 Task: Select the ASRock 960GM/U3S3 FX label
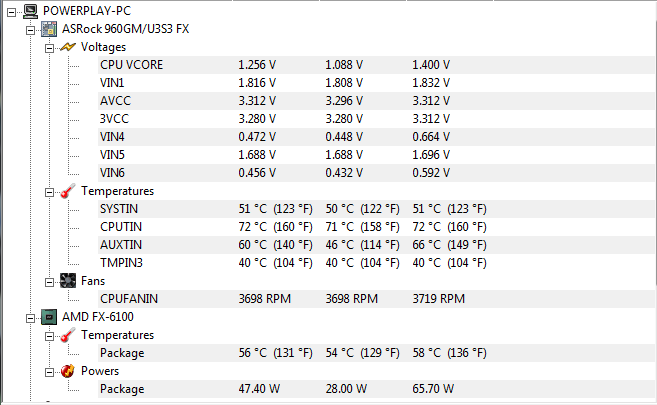[x=125, y=29]
